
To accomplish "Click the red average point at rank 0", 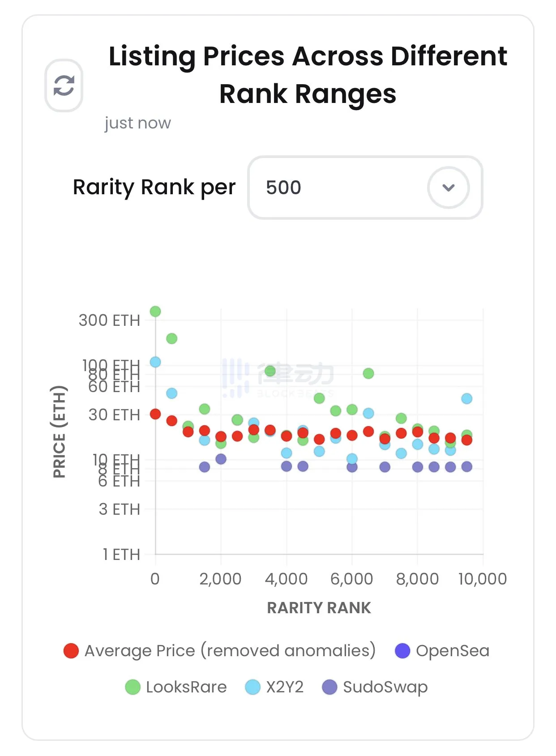I will (x=155, y=414).
